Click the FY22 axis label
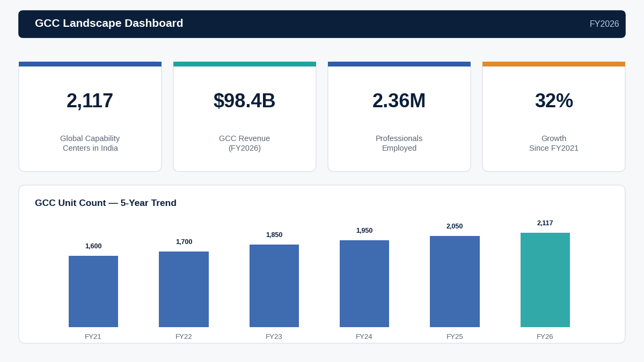Image resolution: width=644 pixels, height=362 pixels. coord(184,337)
